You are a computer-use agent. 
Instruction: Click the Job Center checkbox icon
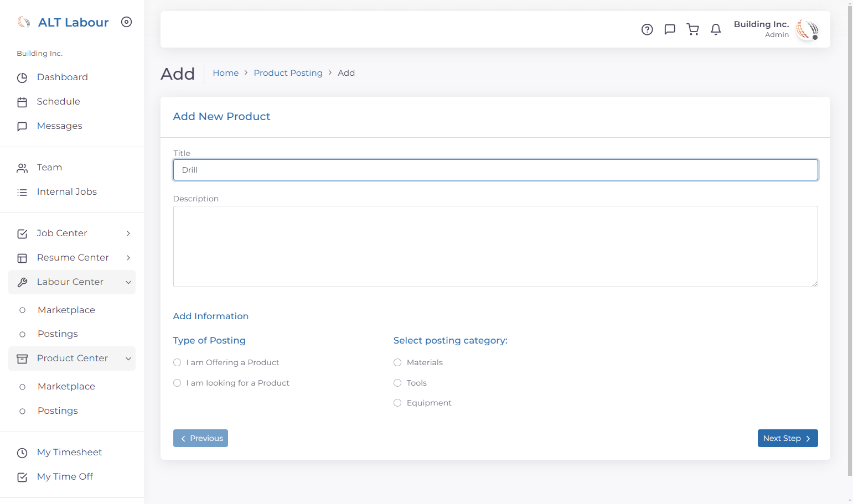tap(22, 234)
